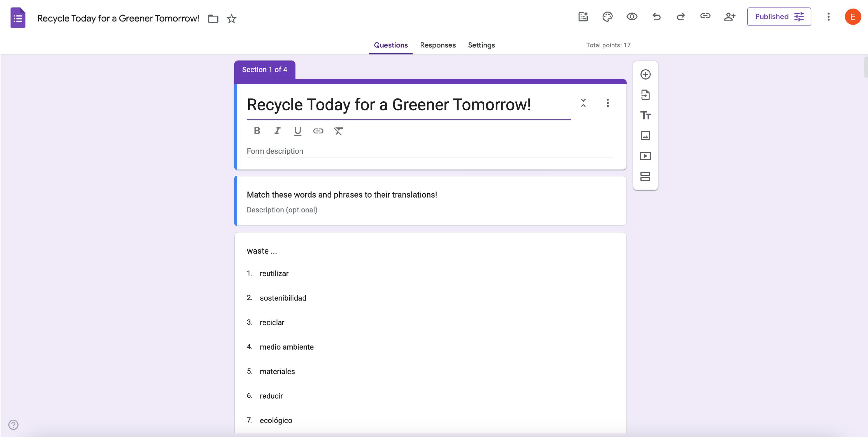Customize theme palette icon

click(607, 16)
